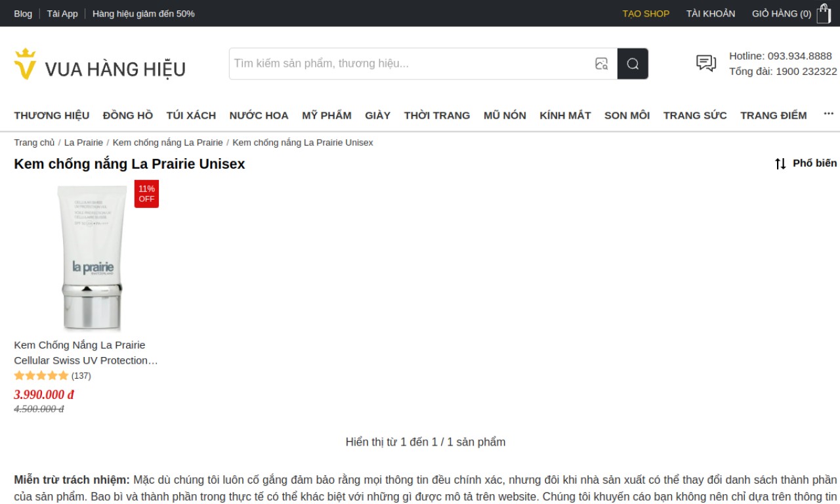Click the five-star rating on product

tap(41, 376)
